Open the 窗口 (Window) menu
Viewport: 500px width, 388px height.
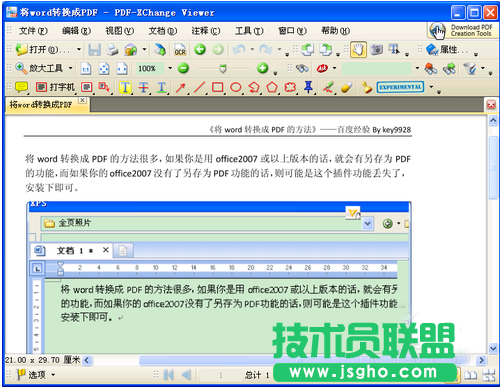pos(292,31)
